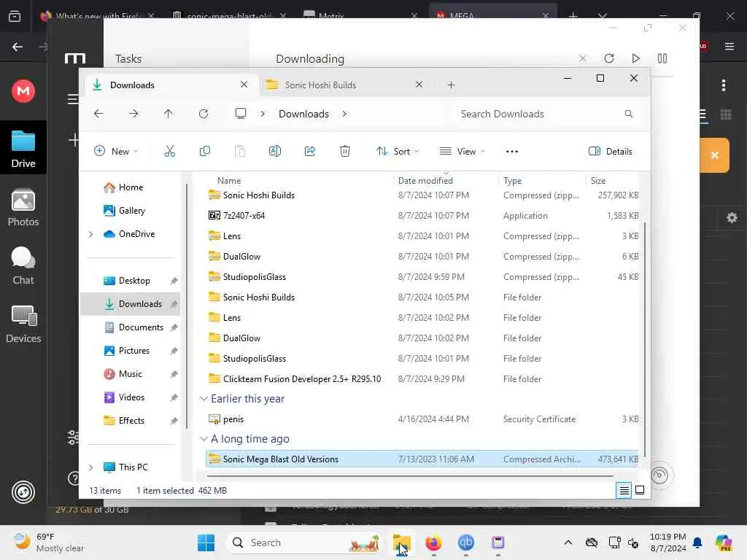Viewport: 747px width, 560px height.
Task: Open the View dropdown menu
Action: [462, 152]
